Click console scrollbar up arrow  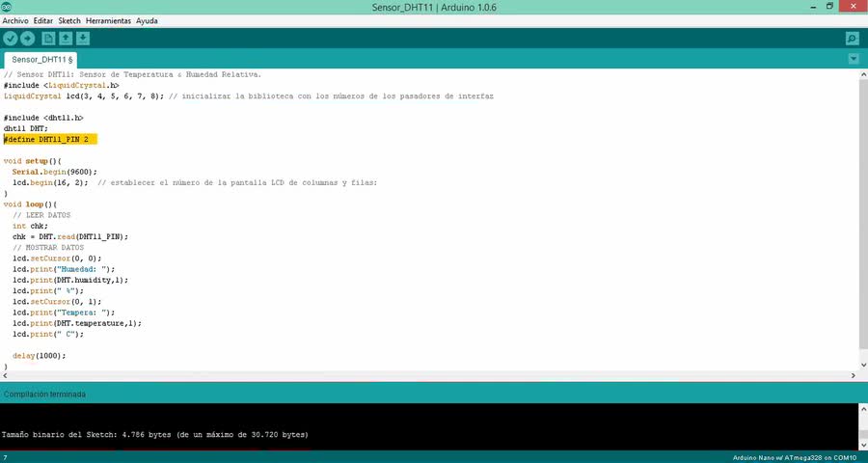pyautogui.click(x=863, y=408)
